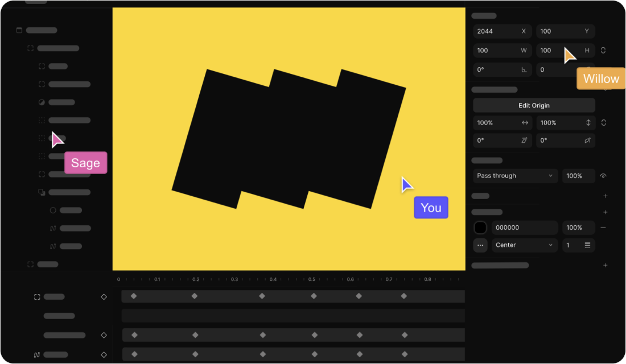Click the 000000 hex color field
626x364 pixels.
coord(524,227)
